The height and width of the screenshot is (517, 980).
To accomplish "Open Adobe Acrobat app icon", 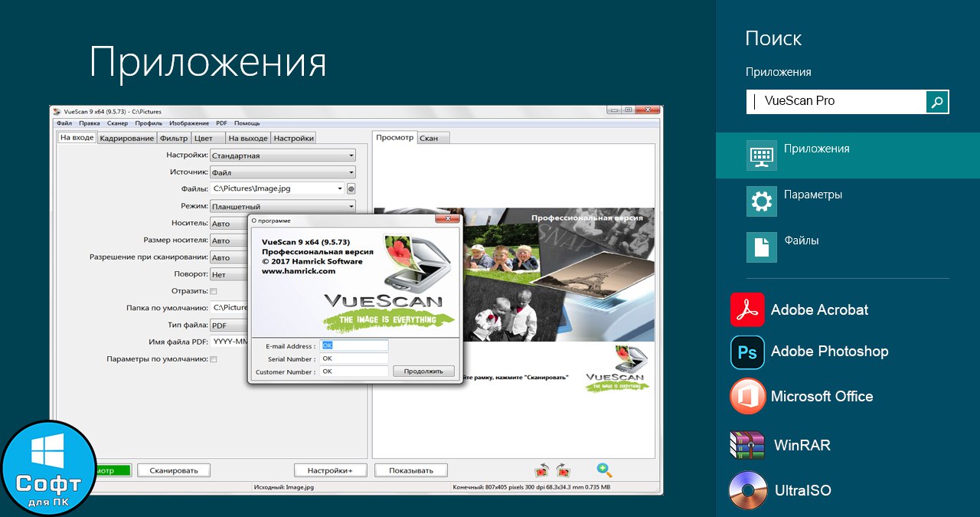I will 747,309.
